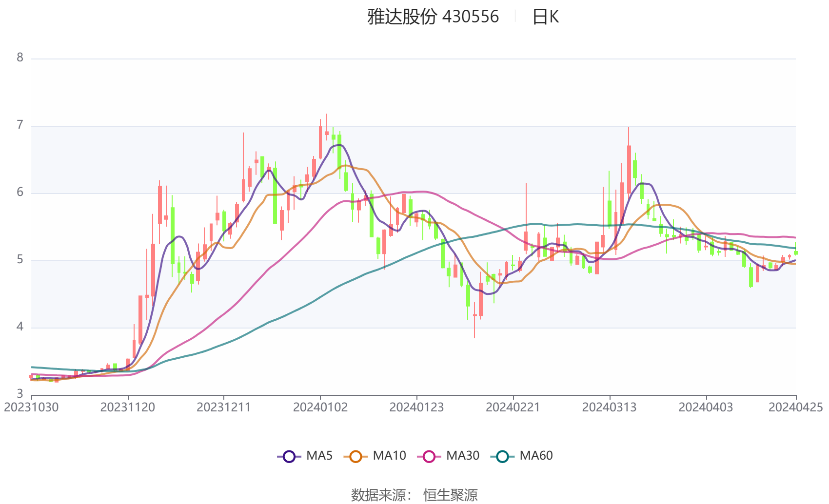Click the 20240221 date axis label
This screenshot has width=829, height=504.
coord(513,407)
